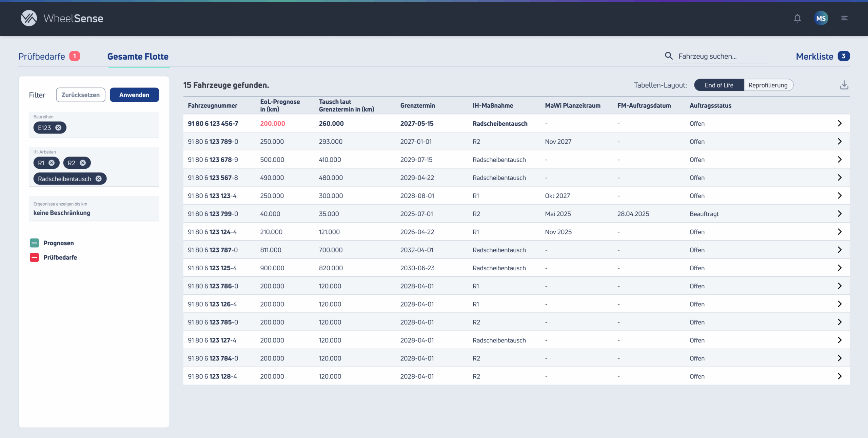Switch table layout to Reprofilierung
Viewport: 868px width, 438px height.
pyautogui.click(x=768, y=85)
